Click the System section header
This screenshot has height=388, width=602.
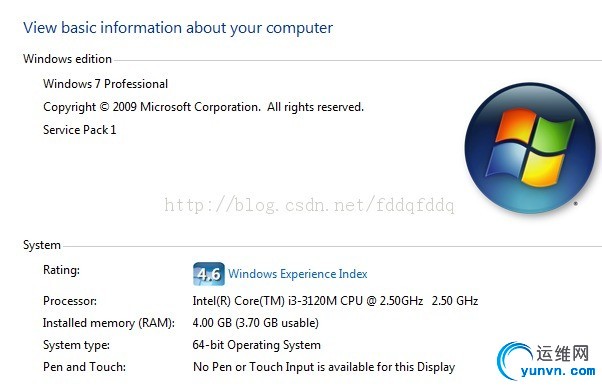pos(42,245)
